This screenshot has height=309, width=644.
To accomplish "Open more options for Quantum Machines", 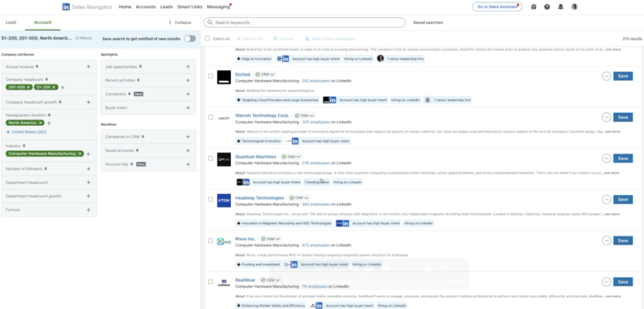I will coord(606,158).
